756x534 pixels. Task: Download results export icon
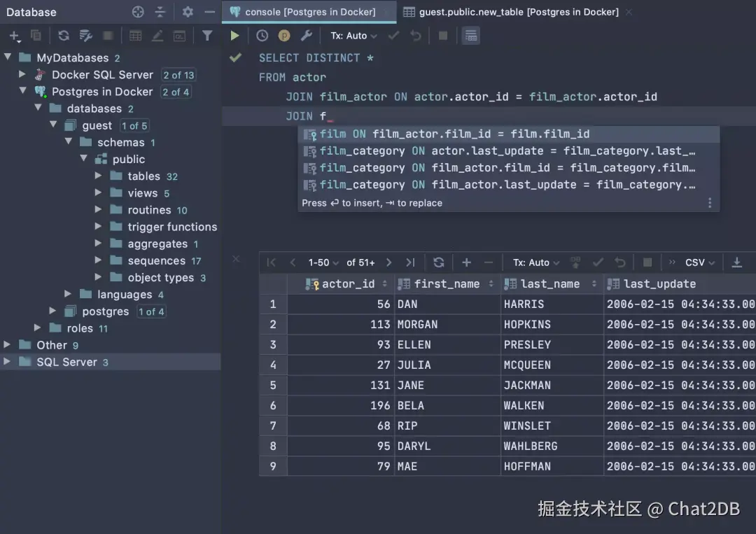pos(736,262)
